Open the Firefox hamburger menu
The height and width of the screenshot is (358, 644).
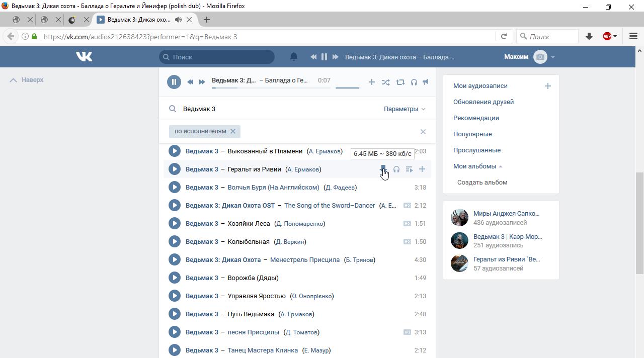tap(633, 36)
